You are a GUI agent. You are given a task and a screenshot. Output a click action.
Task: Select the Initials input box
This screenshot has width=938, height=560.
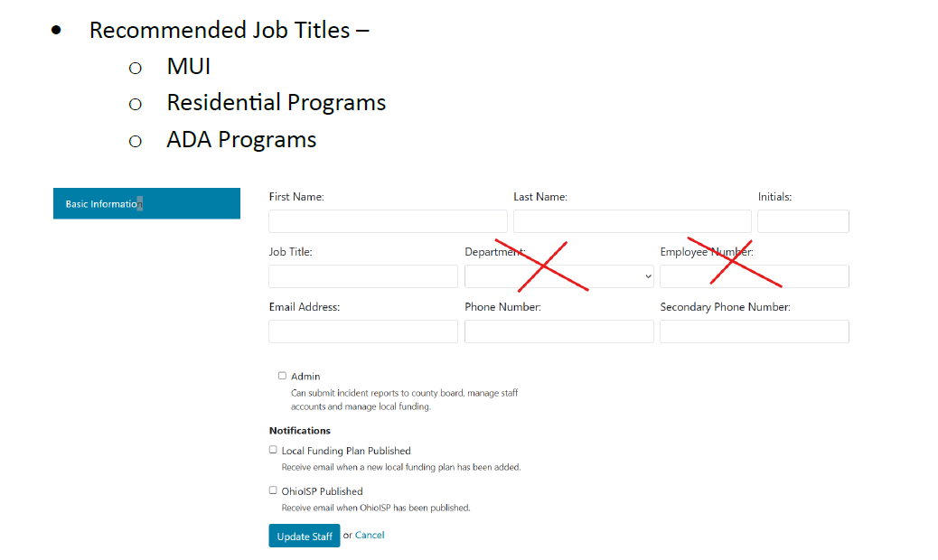point(802,221)
